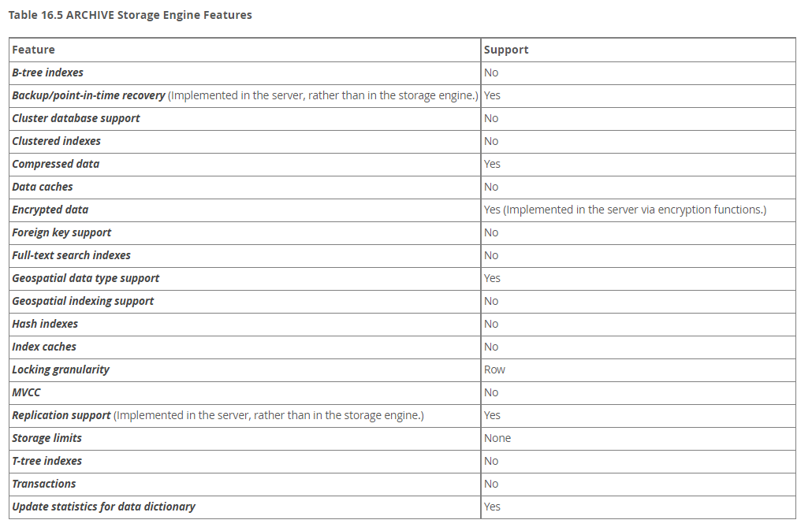Click the 'Yes (Implemented in the server via encryption functions.)' cell
This screenshot has height=531, width=812.
click(x=624, y=210)
